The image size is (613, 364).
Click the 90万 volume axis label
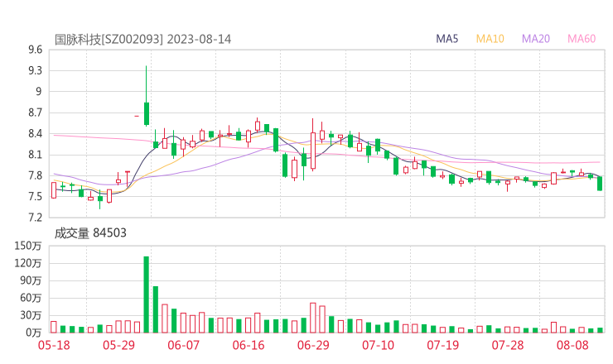coord(31,280)
